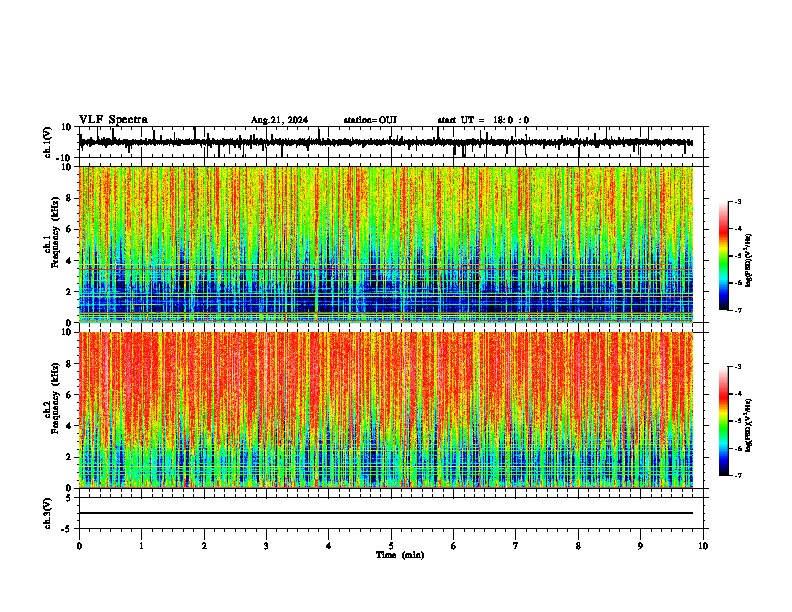Click the "10" tick on the time axis
This screenshot has height=612, width=792.
703,546
